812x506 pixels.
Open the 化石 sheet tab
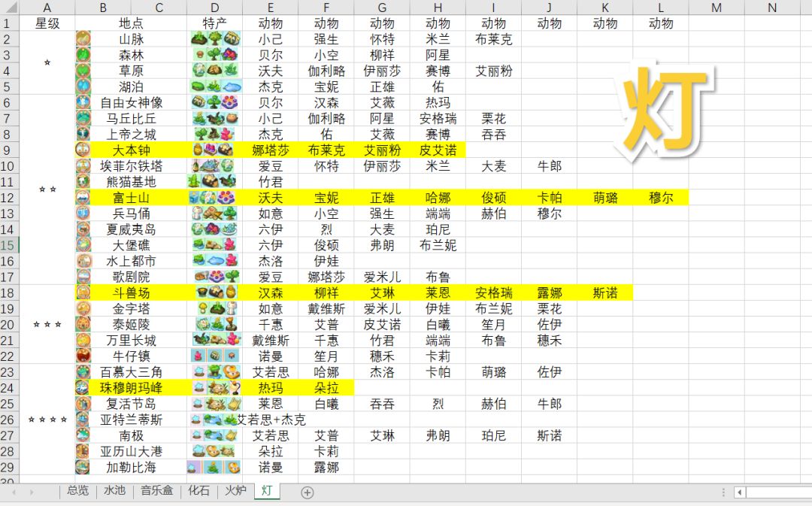pos(198,490)
